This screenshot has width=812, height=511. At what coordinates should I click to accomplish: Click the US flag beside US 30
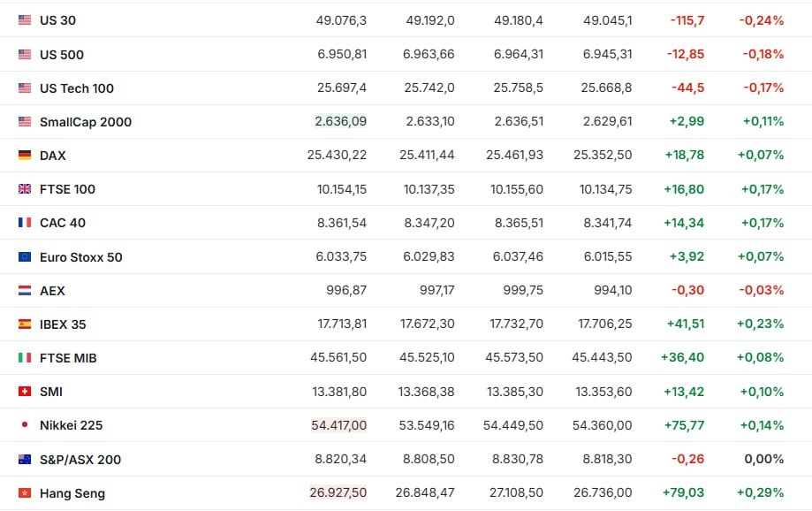tap(25, 19)
